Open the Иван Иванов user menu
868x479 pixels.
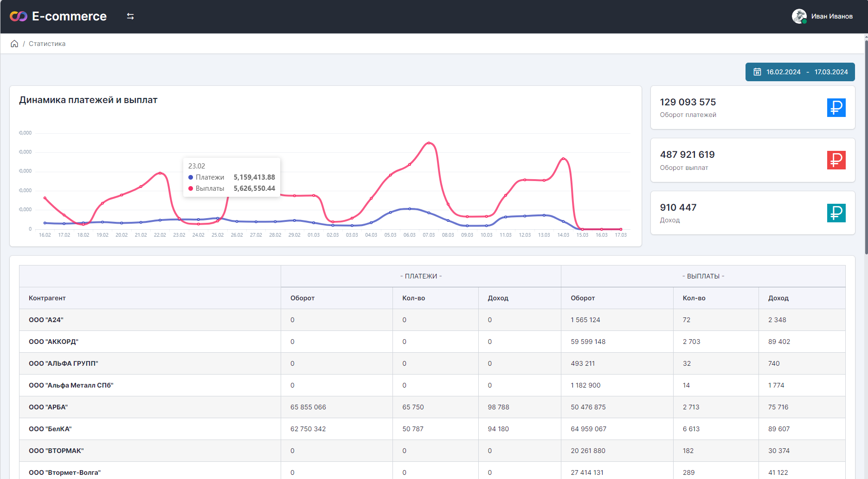click(831, 16)
